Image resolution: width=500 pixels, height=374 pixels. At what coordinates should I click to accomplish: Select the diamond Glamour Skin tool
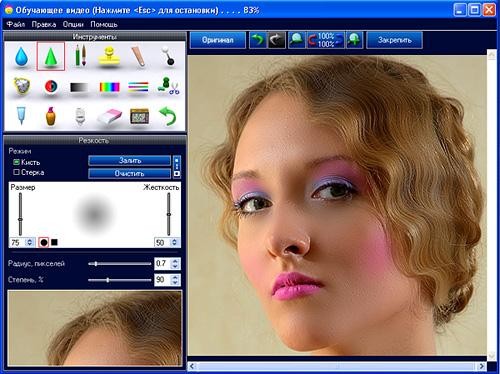click(22, 86)
